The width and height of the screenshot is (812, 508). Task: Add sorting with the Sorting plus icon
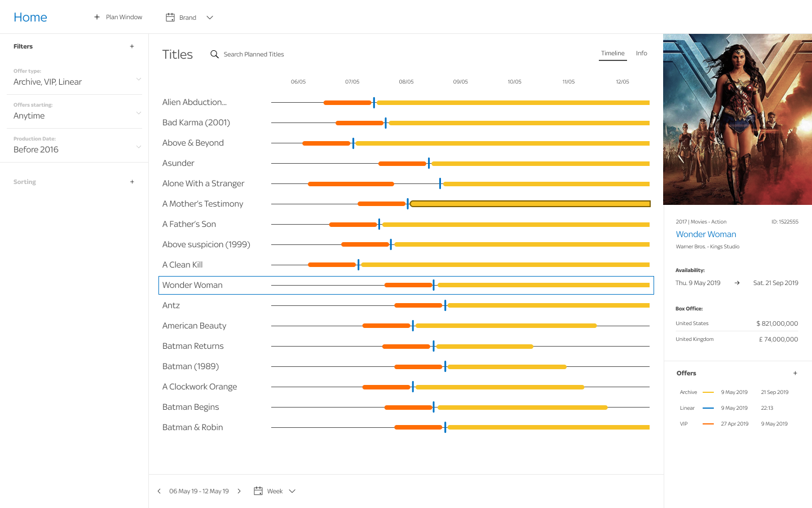(x=132, y=182)
